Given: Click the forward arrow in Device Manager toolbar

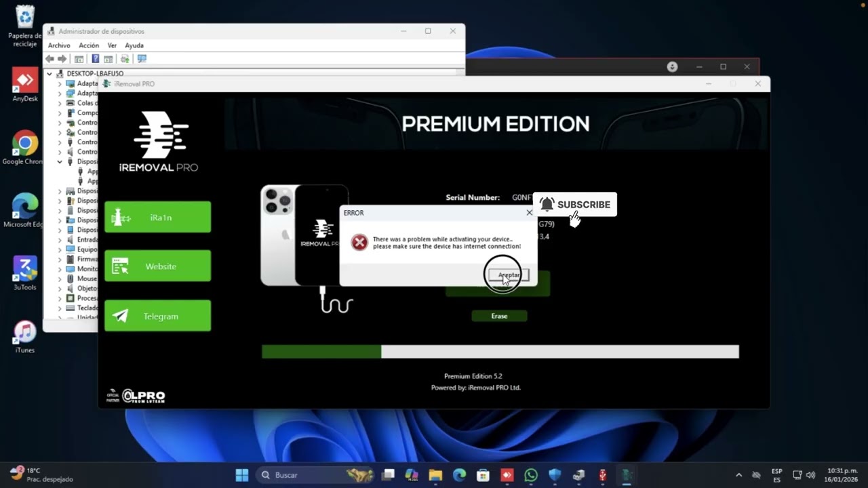Looking at the screenshot, I should point(62,59).
